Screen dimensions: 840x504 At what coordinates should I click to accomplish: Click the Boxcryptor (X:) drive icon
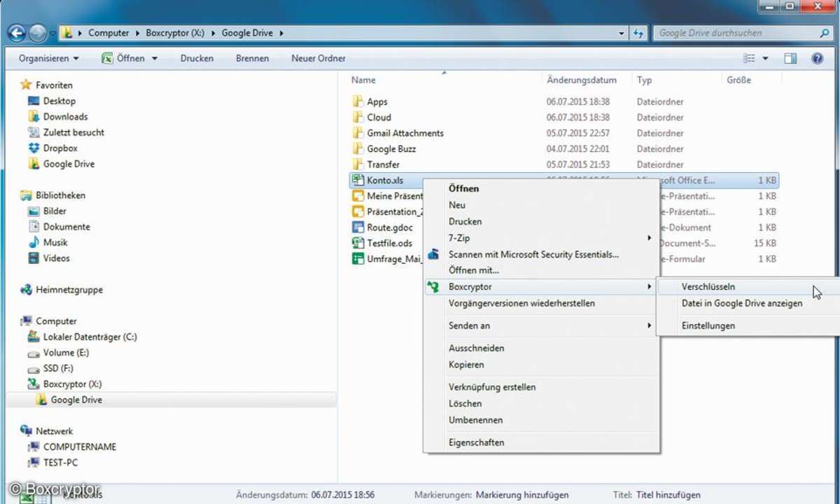(34, 384)
